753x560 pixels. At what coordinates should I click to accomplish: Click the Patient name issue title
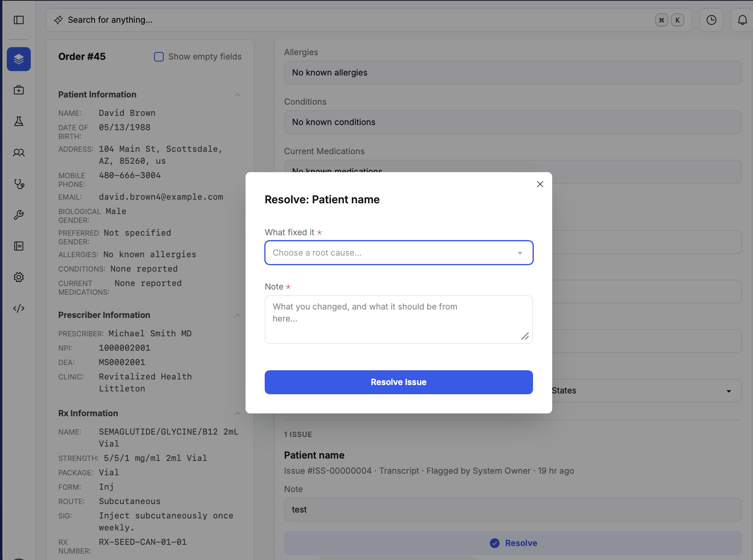point(314,455)
